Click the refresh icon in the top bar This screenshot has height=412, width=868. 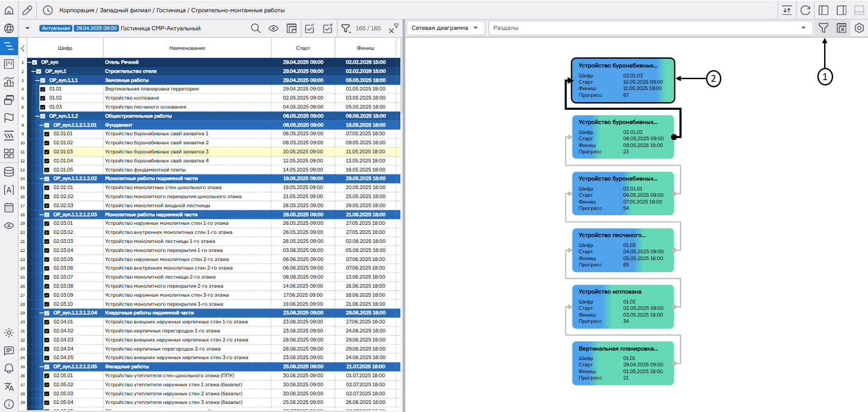(805, 10)
